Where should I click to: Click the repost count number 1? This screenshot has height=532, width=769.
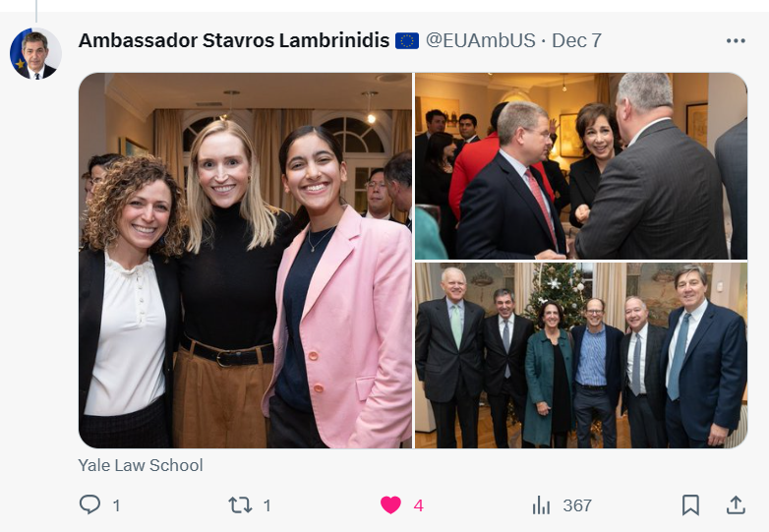(x=266, y=505)
